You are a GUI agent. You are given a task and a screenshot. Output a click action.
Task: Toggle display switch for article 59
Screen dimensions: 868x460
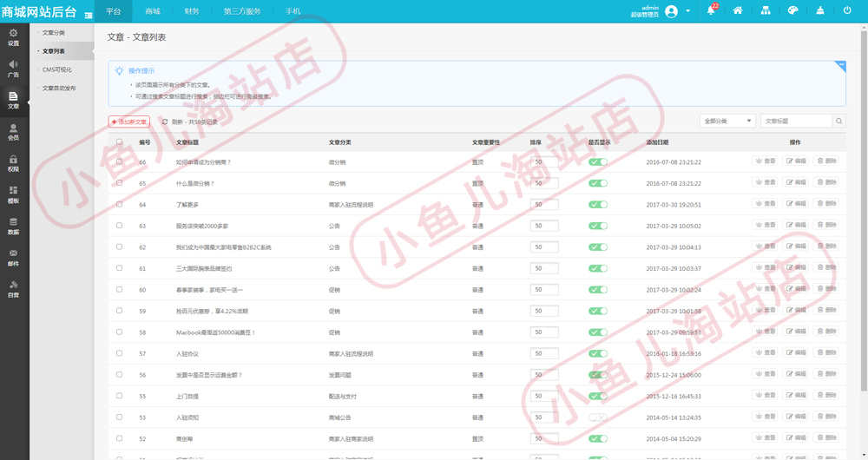(598, 311)
